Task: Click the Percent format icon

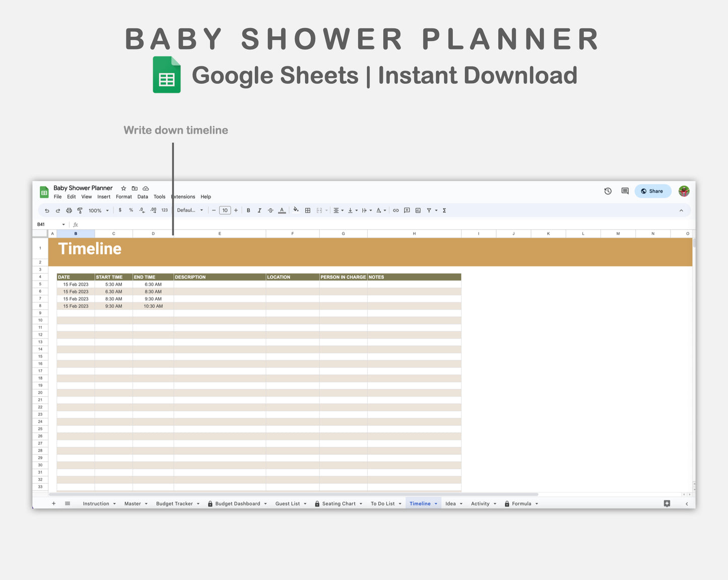Action: (x=130, y=210)
